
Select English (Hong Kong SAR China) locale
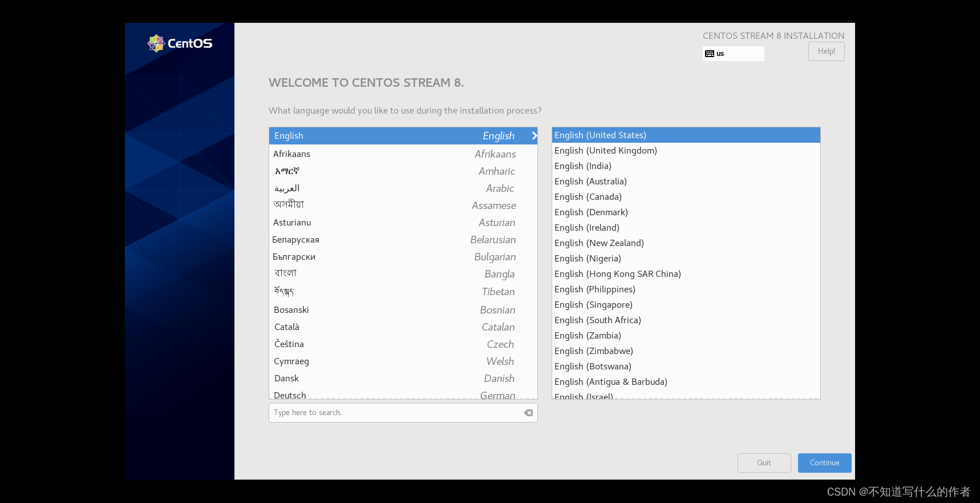(686, 274)
